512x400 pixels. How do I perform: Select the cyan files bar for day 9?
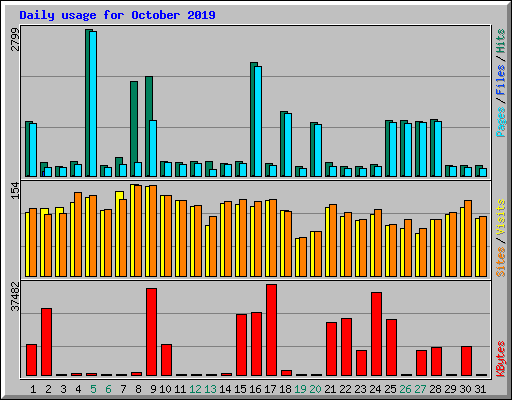(153, 149)
